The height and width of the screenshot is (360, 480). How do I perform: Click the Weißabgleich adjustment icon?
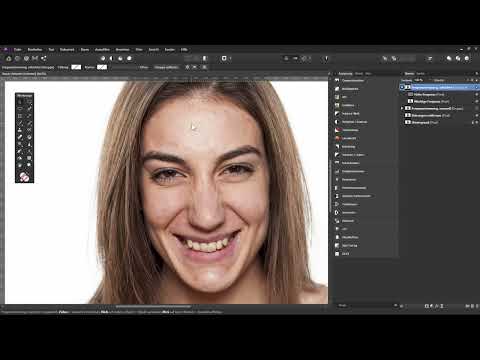(337, 89)
